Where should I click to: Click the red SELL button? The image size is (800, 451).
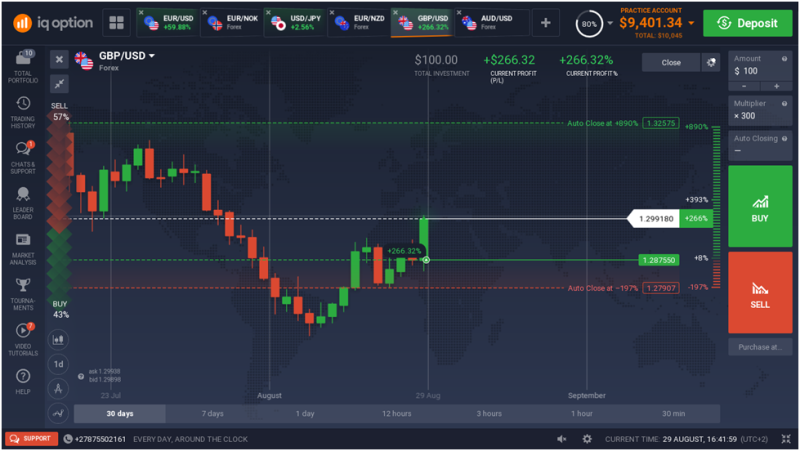tap(760, 293)
